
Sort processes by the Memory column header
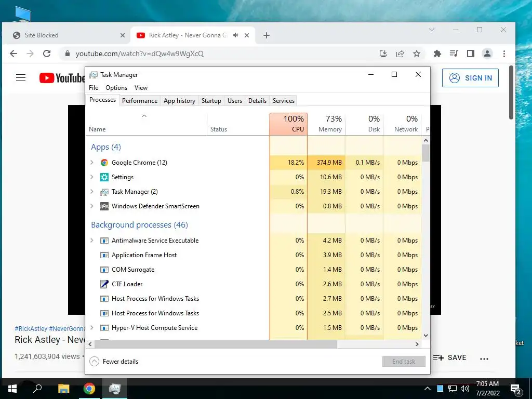point(326,124)
